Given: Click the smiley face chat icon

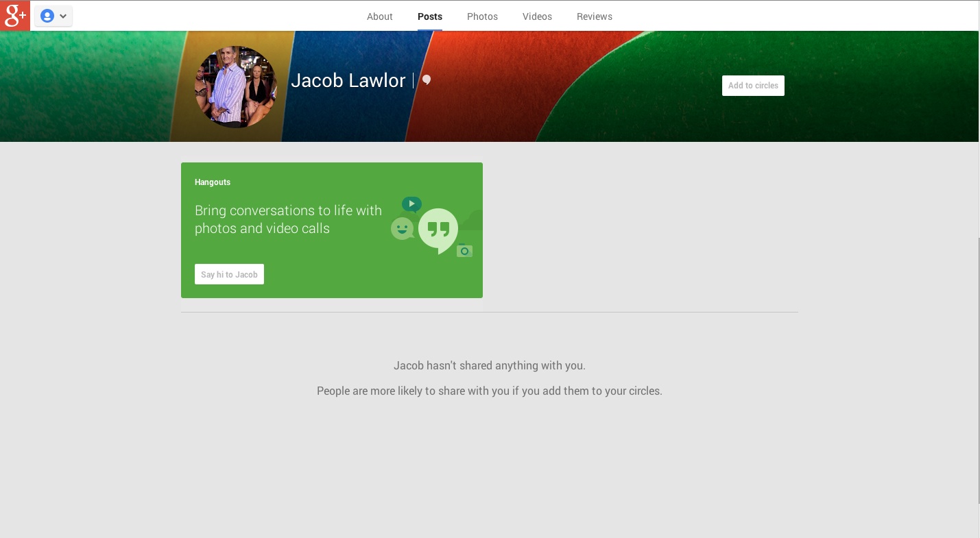Looking at the screenshot, I should (403, 228).
